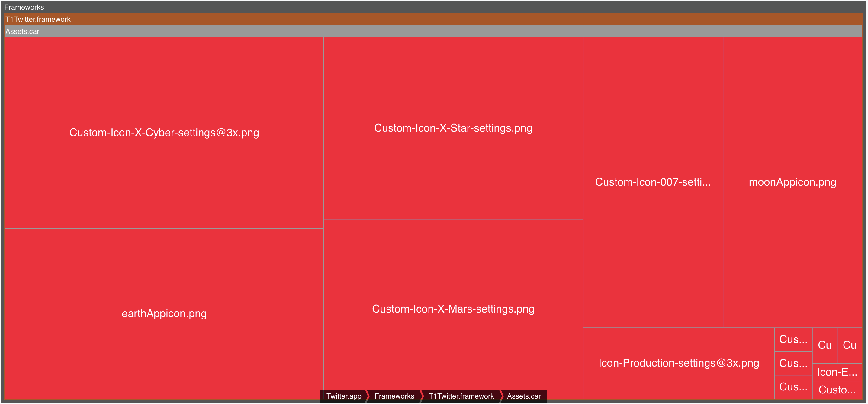
Task: Navigate to Twitter.app via the breadcrumb
Action: click(x=344, y=396)
